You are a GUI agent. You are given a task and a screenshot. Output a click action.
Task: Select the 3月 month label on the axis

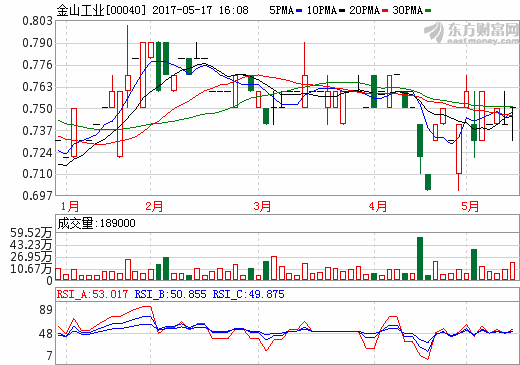262,206
